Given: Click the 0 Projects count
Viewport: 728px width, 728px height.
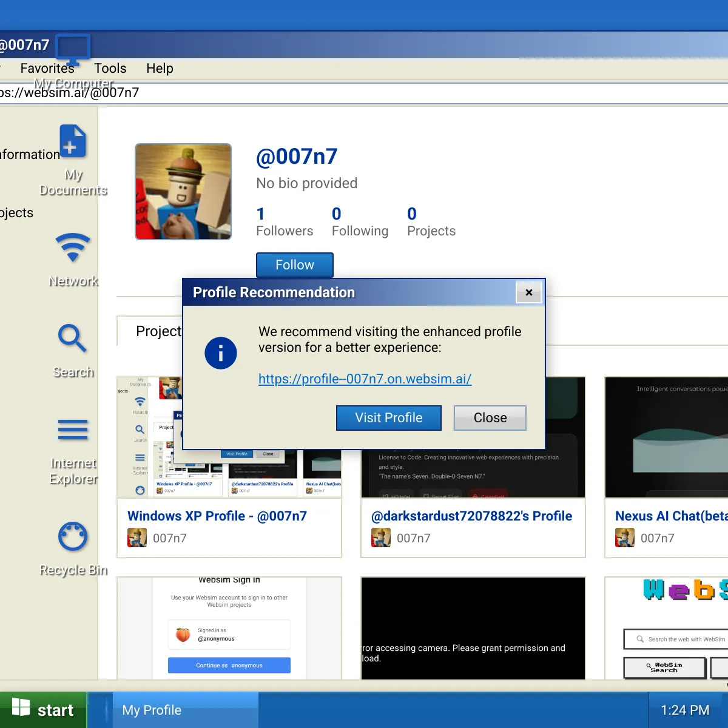Looking at the screenshot, I should pyautogui.click(x=431, y=222).
